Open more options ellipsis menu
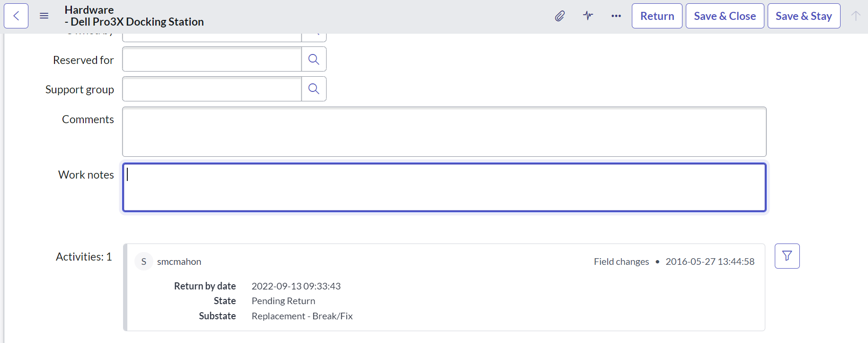The height and width of the screenshot is (343, 868). [616, 16]
